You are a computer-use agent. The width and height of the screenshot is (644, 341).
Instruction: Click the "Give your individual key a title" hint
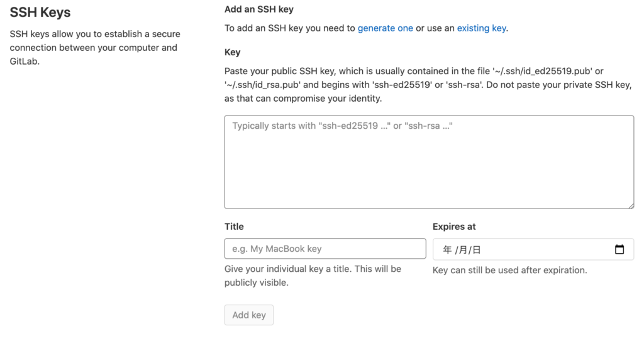313,276
